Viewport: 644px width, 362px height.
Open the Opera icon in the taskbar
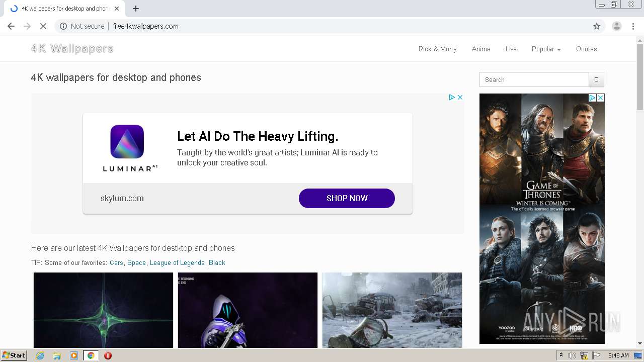click(108, 355)
